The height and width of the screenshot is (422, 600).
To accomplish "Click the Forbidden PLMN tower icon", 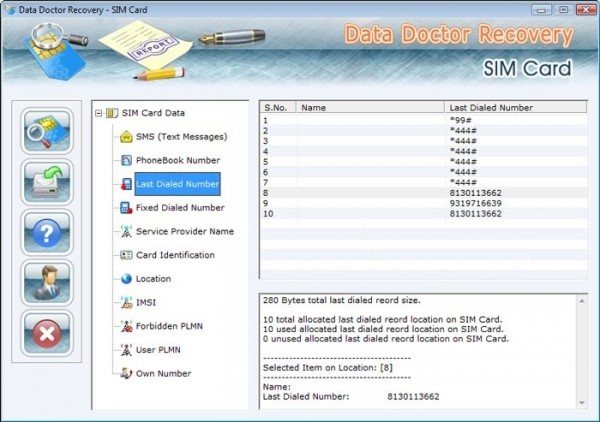I will coord(126,326).
